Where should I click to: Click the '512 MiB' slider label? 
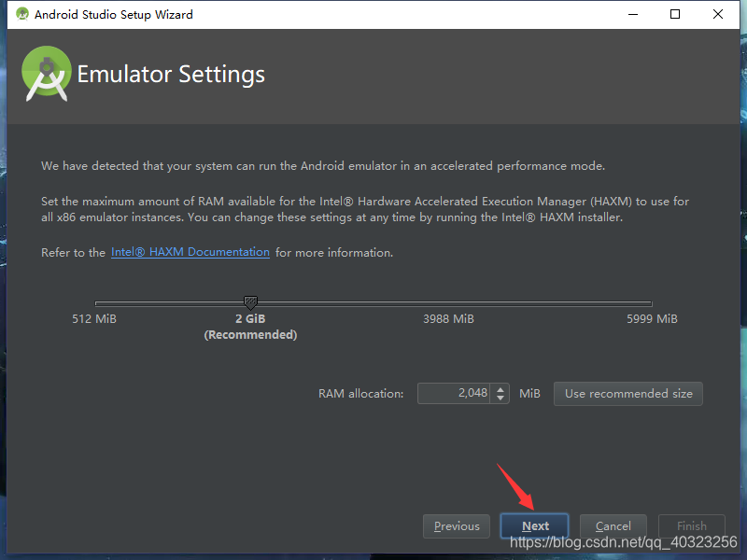[x=94, y=318]
